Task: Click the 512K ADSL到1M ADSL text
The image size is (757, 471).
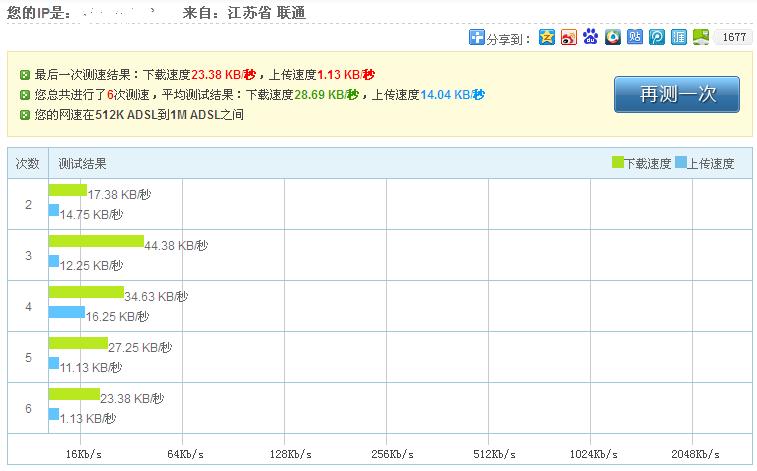Action: [x=156, y=115]
